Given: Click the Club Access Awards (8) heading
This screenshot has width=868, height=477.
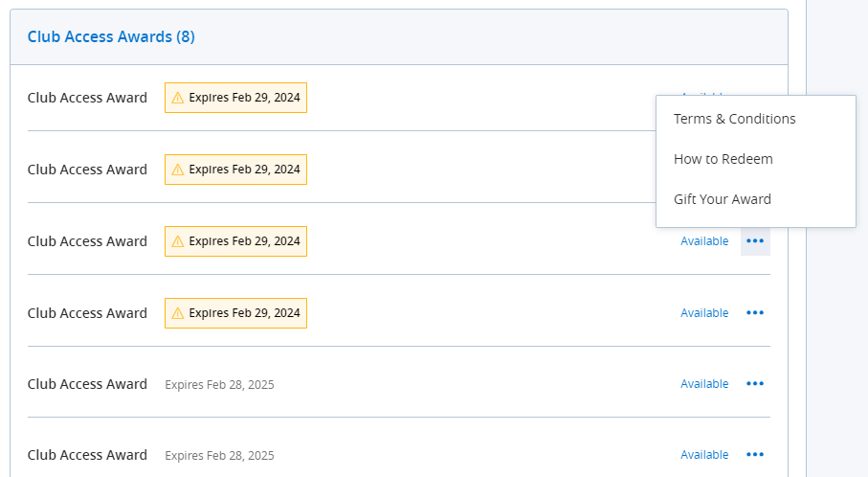Looking at the screenshot, I should pos(111,37).
